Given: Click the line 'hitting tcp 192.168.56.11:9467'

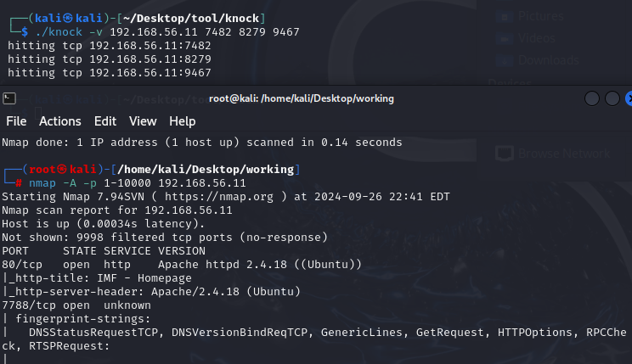Looking at the screenshot, I should [110, 73].
